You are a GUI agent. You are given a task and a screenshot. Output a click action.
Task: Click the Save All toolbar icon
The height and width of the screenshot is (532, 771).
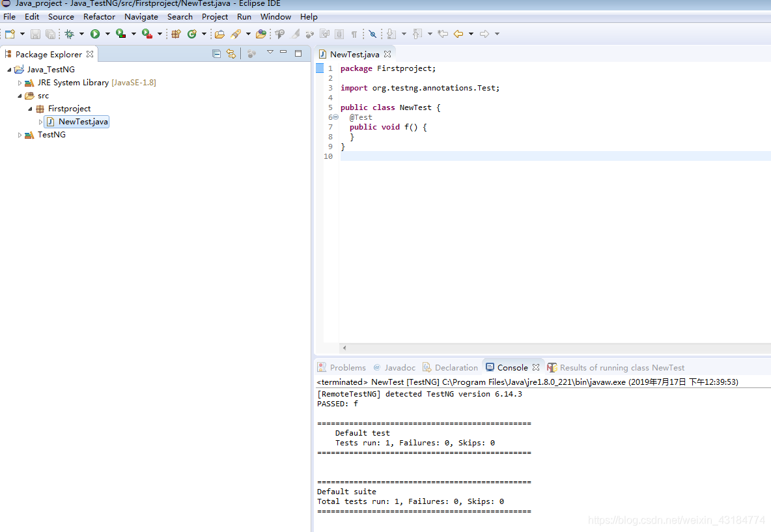click(x=50, y=34)
